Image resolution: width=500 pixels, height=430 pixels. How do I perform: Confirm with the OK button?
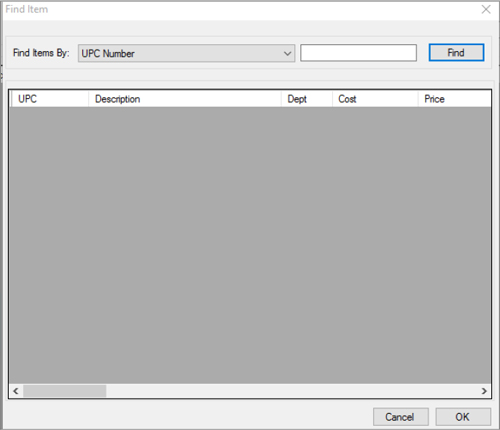click(x=463, y=417)
